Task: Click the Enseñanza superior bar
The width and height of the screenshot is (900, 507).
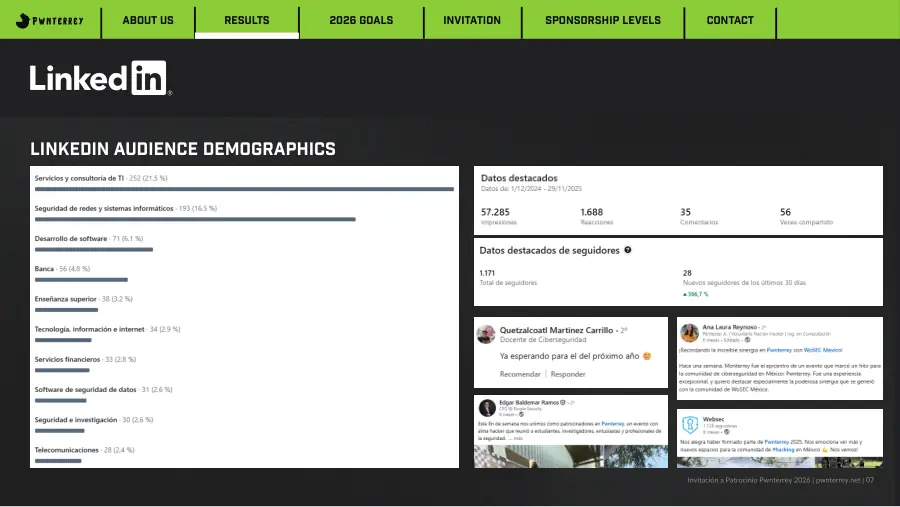Action: (x=66, y=310)
